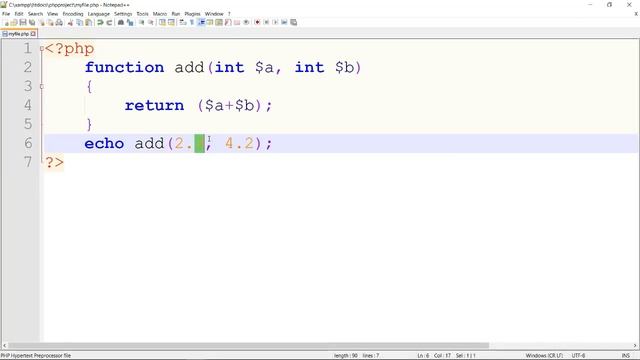Screen dimensions: 640x360
Task: Click Run Macro Multiple Times icon
Action: [x=284, y=22]
